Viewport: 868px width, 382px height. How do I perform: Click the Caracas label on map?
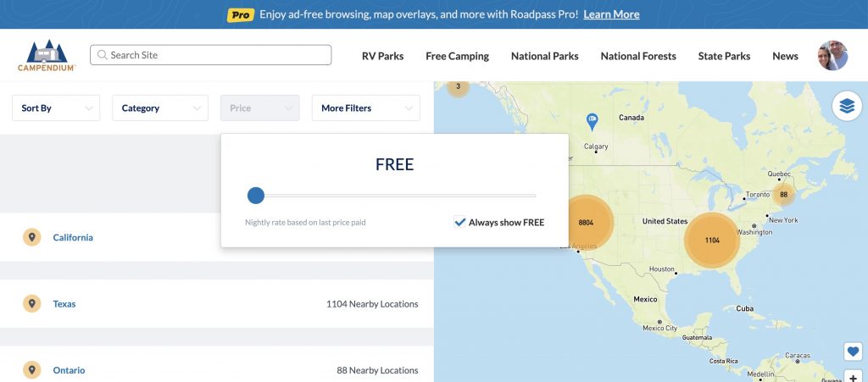pos(798,356)
